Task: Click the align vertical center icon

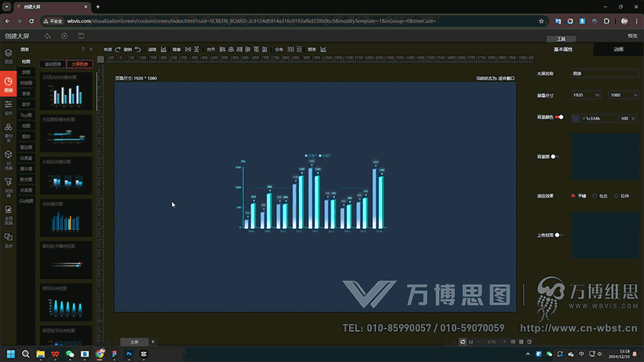Action: click(248, 49)
